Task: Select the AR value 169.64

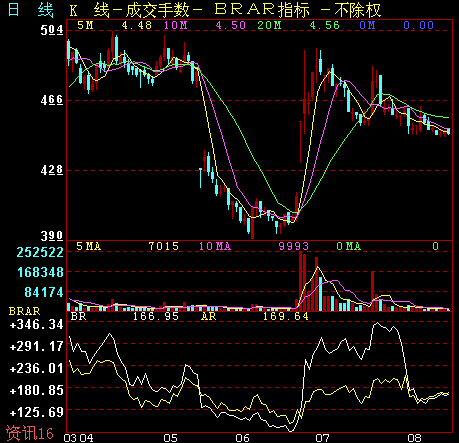Action: [x=286, y=316]
